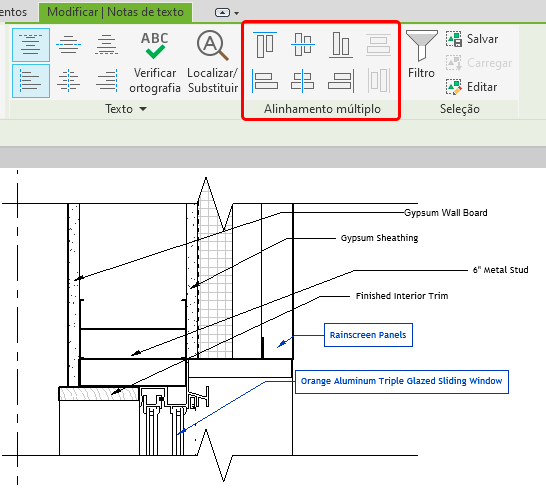
Task: Select the Finished Interior Trim text note
Action: click(402, 296)
